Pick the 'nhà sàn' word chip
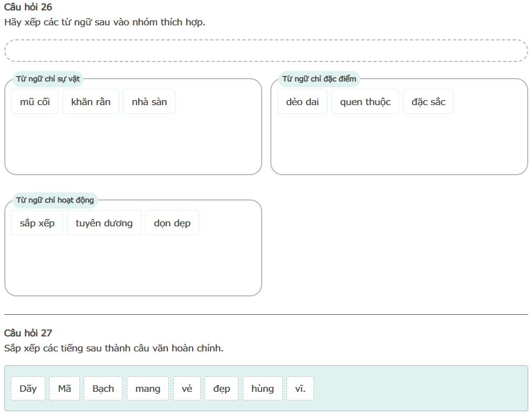 tap(149, 102)
